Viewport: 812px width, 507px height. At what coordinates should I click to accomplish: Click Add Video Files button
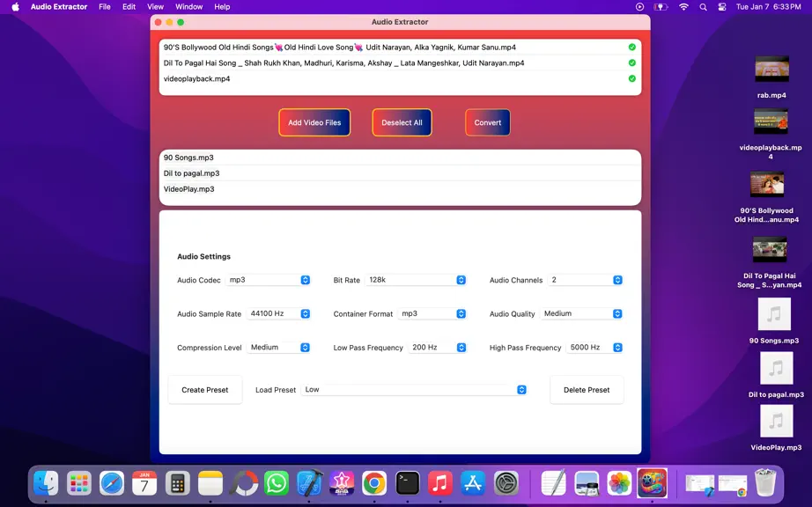tap(314, 122)
